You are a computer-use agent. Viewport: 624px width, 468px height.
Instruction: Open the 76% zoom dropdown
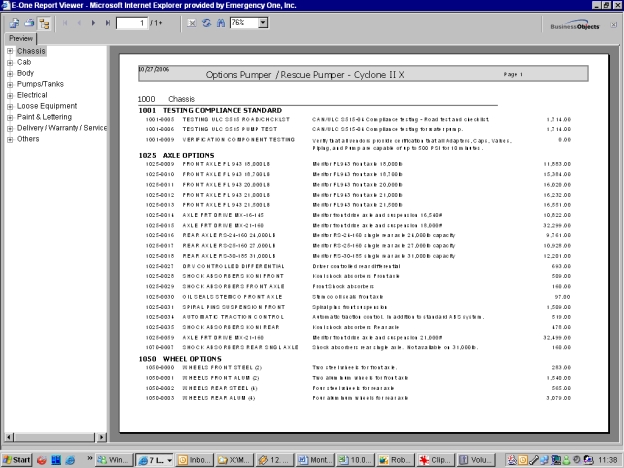(263, 23)
